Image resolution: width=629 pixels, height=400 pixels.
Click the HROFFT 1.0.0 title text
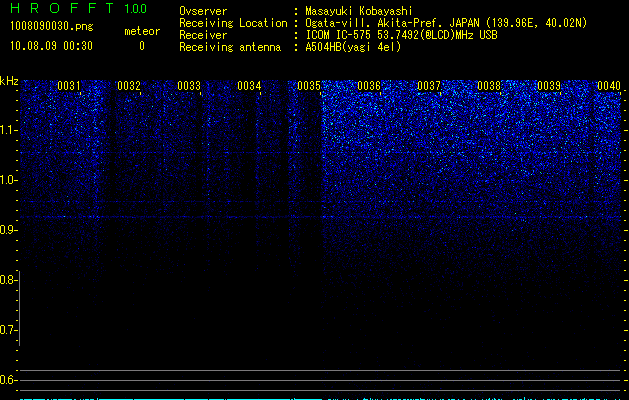click(x=79, y=8)
